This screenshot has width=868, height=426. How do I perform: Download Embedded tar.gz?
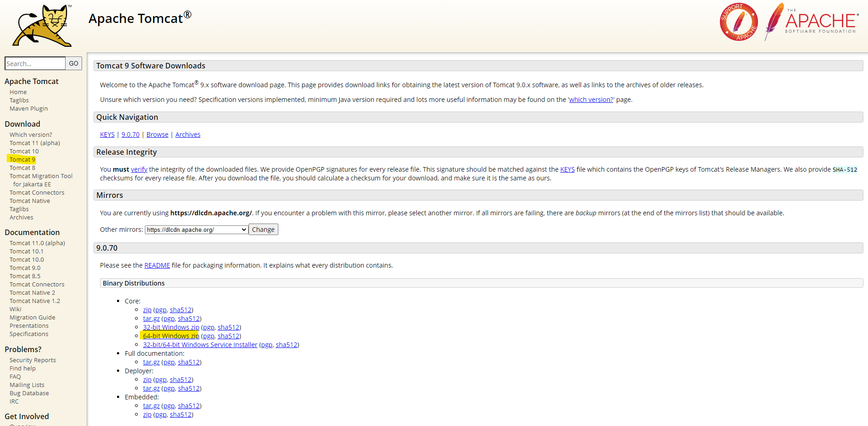click(x=151, y=406)
